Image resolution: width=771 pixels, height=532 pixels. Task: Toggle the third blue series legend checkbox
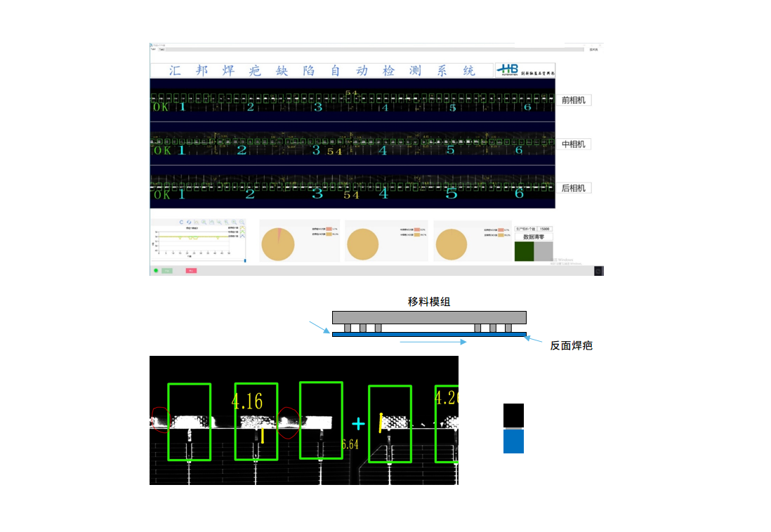242,237
